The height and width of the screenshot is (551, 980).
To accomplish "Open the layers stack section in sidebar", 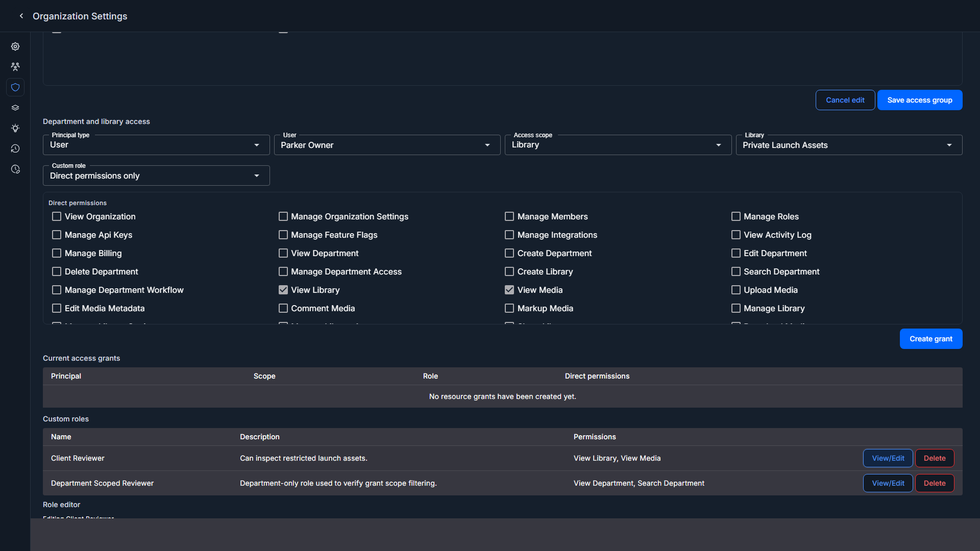I will point(15,108).
